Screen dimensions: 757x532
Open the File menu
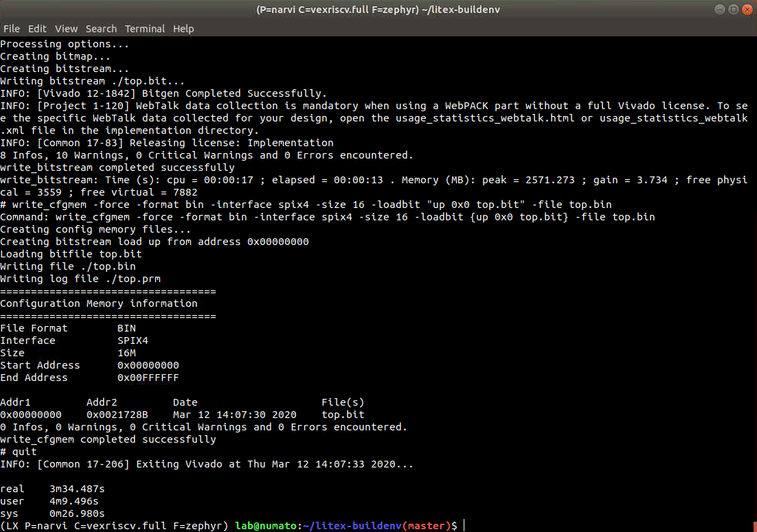tap(11, 29)
